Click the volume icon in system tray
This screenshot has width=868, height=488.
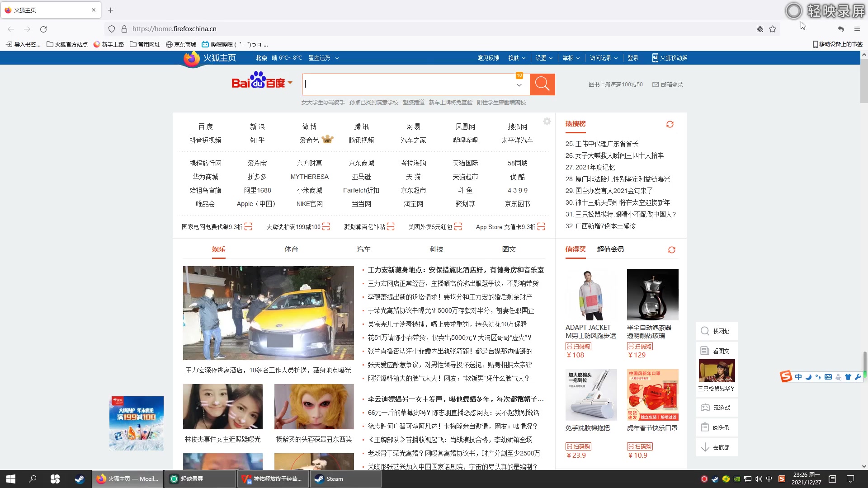[759, 479]
